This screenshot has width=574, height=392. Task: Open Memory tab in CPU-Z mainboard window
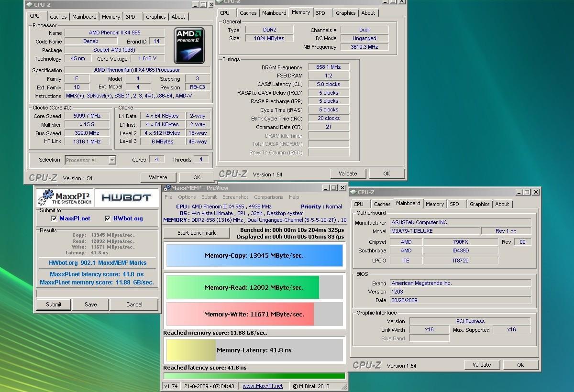coord(435,204)
